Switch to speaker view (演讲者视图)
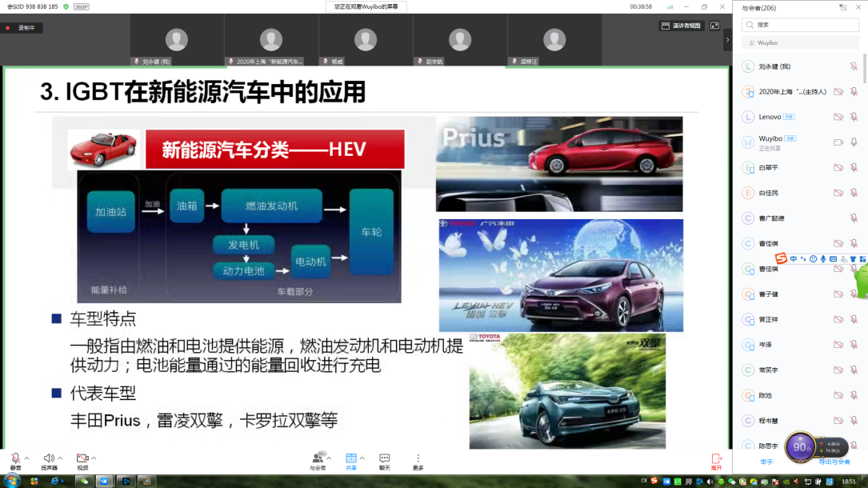The height and width of the screenshot is (488, 868). pos(681,26)
